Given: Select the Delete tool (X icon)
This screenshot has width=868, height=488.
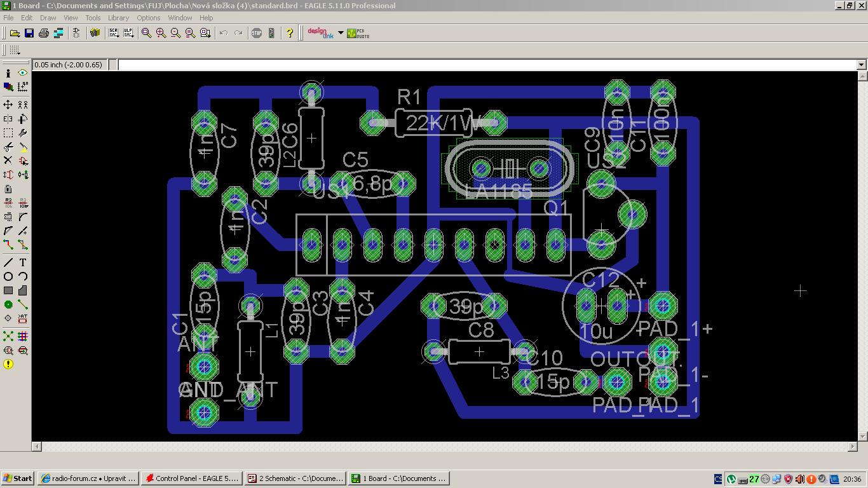Looking at the screenshot, I should 8,161.
